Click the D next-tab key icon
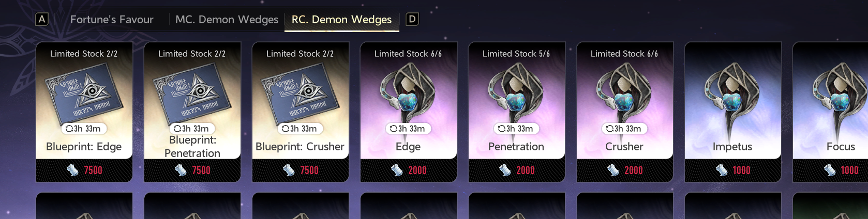The height and width of the screenshot is (219, 868). pyautogui.click(x=412, y=20)
